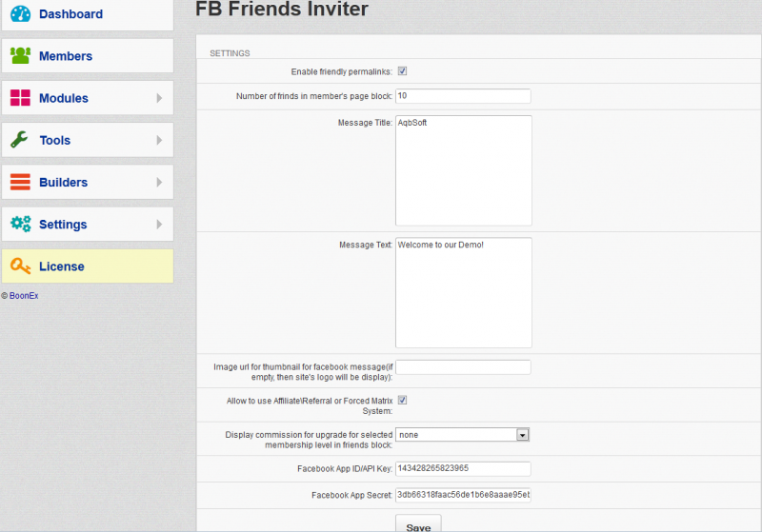
Task: Open the commission membership level dropdown
Action: pos(463,435)
